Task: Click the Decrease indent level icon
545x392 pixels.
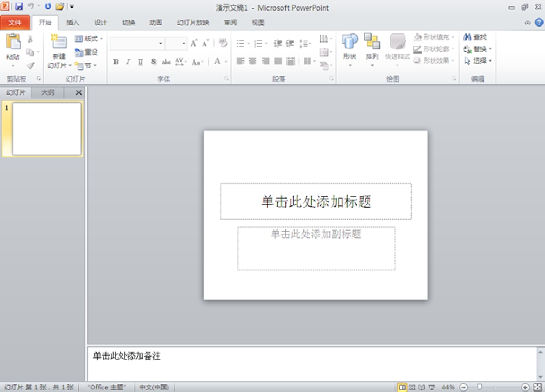Action: (x=278, y=44)
